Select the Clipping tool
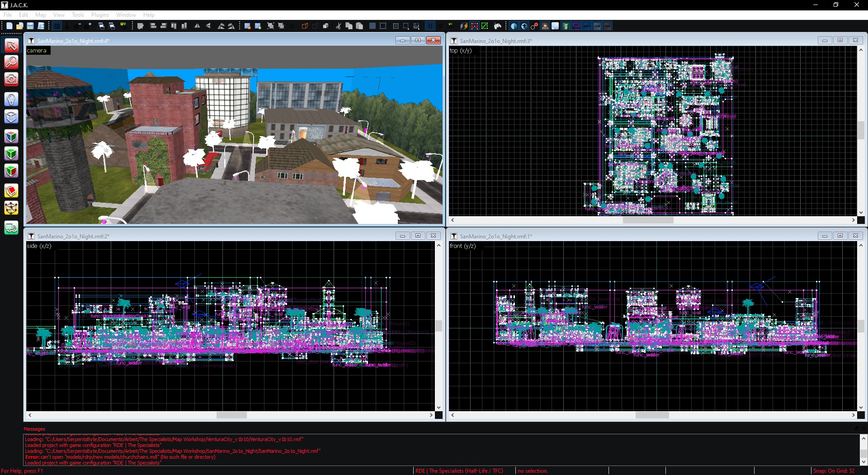868x475 pixels. [x=11, y=191]
